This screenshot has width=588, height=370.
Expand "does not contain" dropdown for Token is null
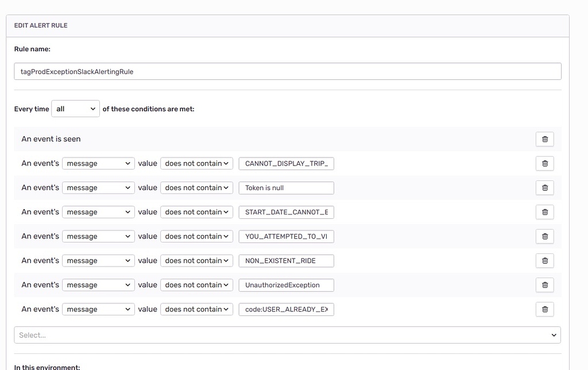[196, 187]
